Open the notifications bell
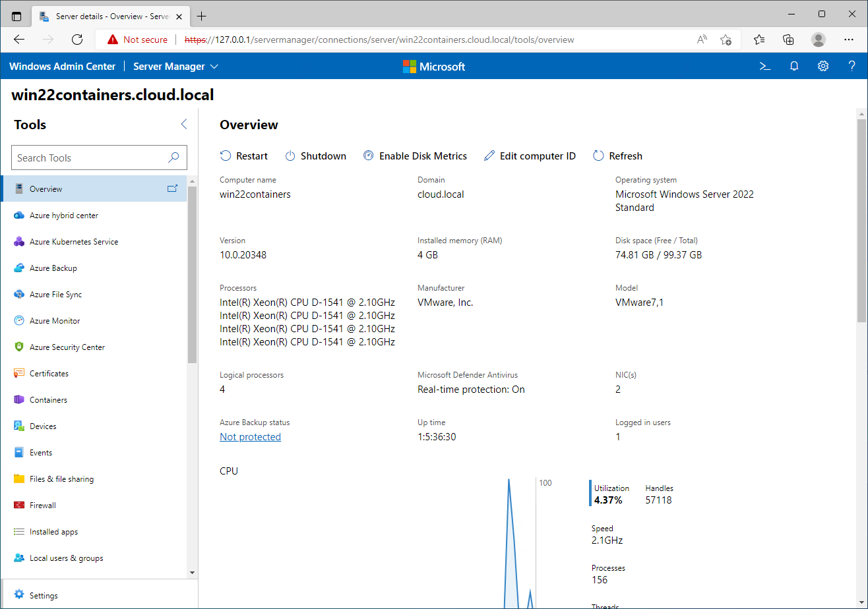Screen dimensions: 868x609 (x=794, y=66)
